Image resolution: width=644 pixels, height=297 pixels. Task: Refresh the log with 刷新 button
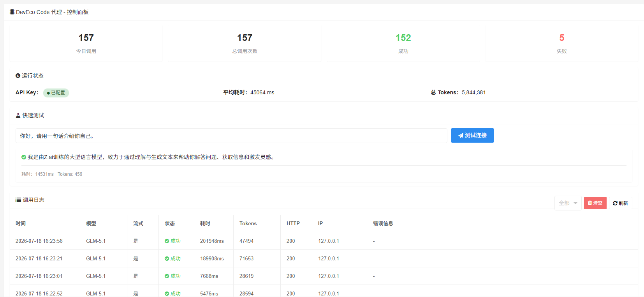[x=621, y=203]
